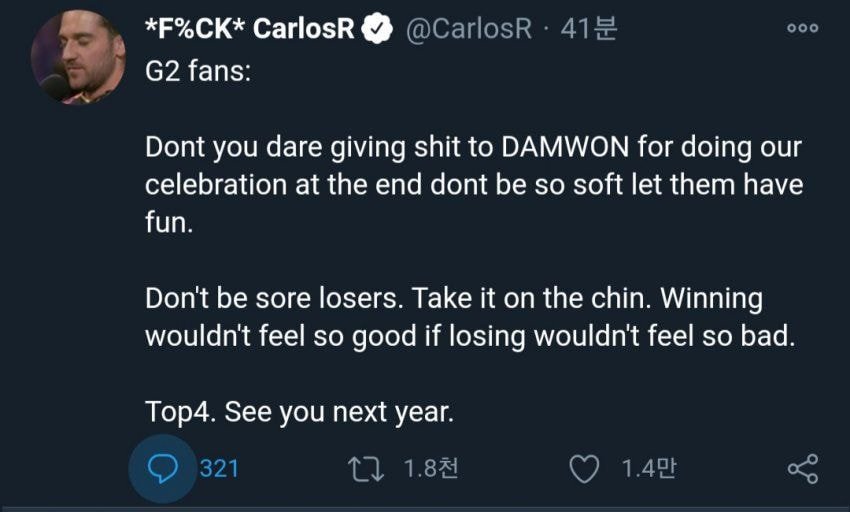Click the verified checkmark badge
Image resolution: width=850 pixels, height=512 pixels.
tap(377, 29)
